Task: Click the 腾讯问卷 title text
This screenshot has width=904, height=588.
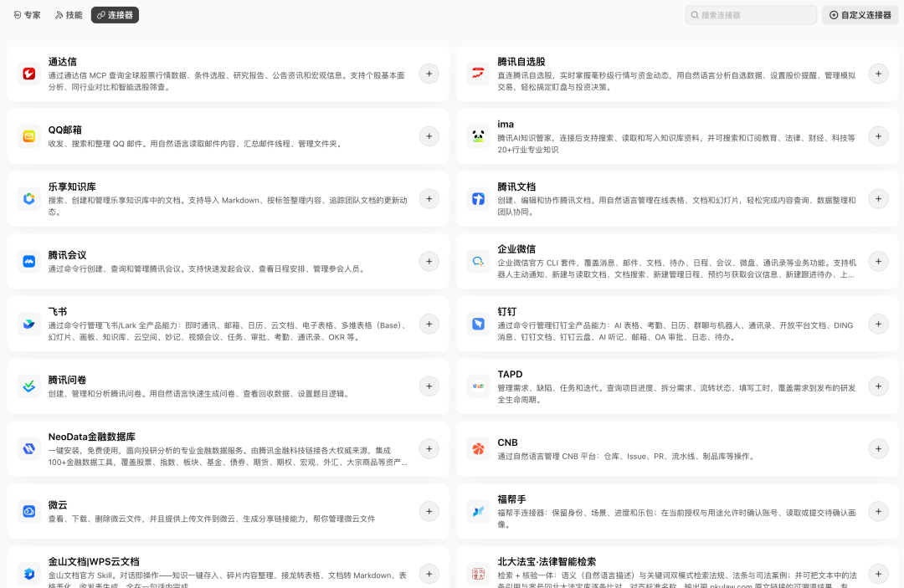Action: (68, 380)
